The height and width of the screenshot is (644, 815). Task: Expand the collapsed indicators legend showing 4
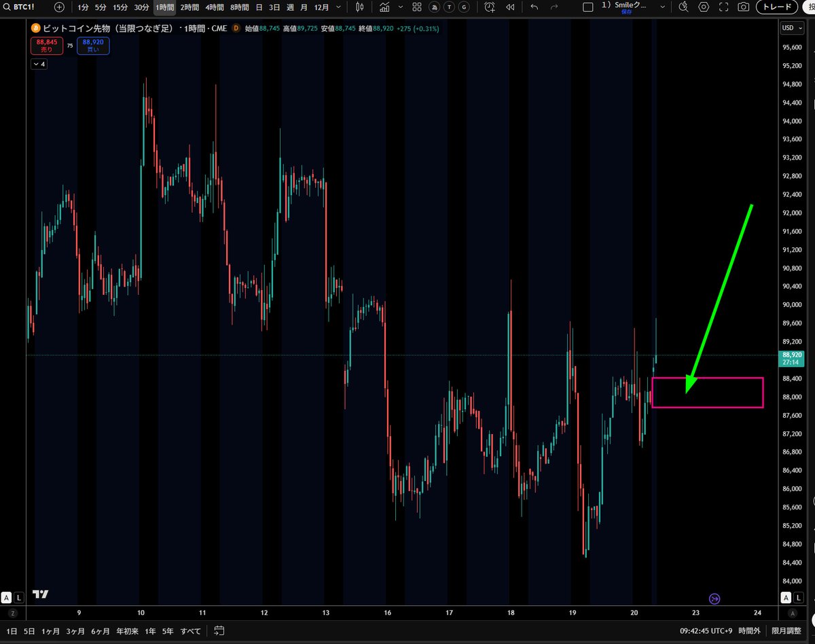(39, 64)
